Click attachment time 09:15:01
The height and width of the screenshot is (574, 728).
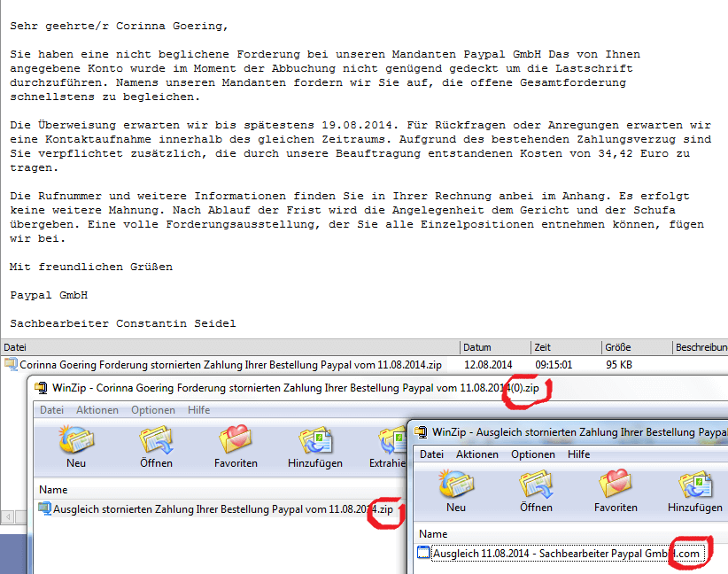coord(554,365)
